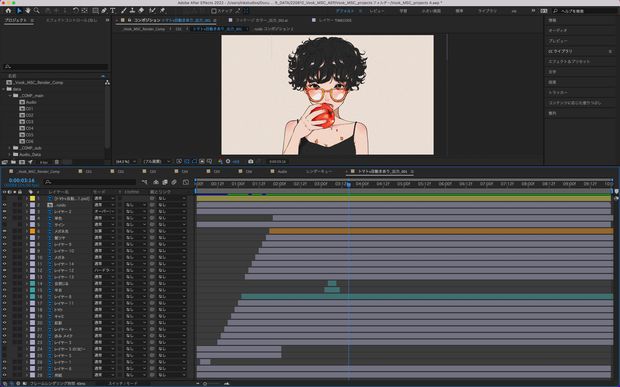
Task: Select C03 composition in project tree
Action: (29, 122)
